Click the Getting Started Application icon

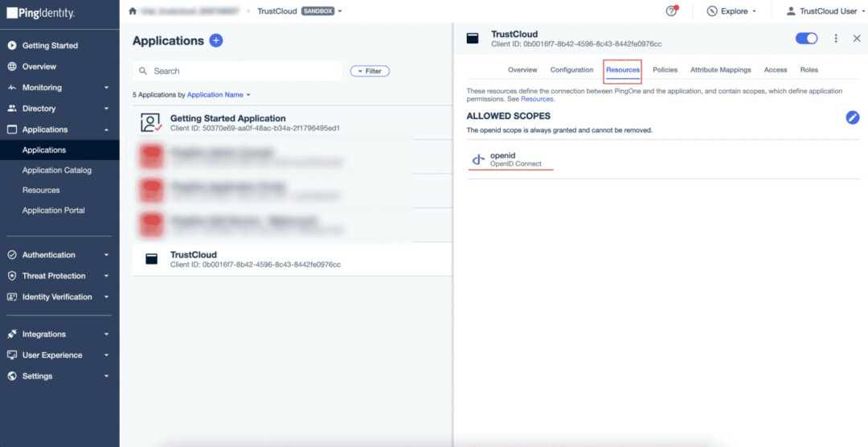[150, 122]
